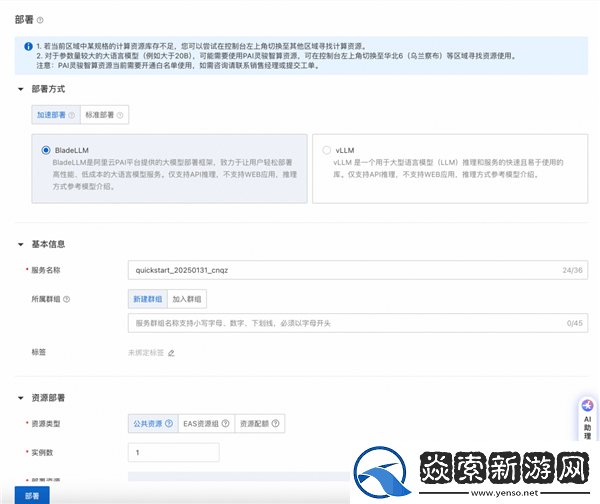The width and height of the screenshot is (600, 504).
Task: Click the 标签 label
Action: point(39,352)
